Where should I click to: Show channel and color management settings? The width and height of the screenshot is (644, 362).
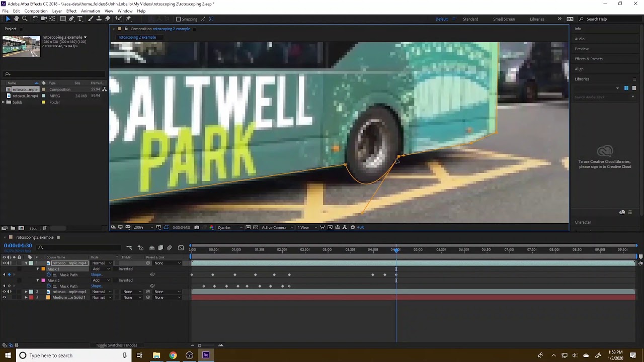(211, 227)
